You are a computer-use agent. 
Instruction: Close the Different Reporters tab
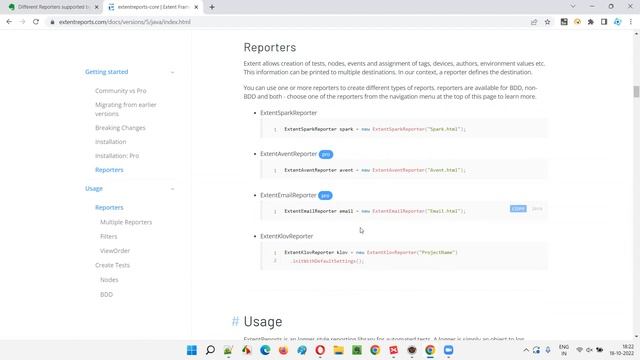pyautogui.click(x=97, y=7)
